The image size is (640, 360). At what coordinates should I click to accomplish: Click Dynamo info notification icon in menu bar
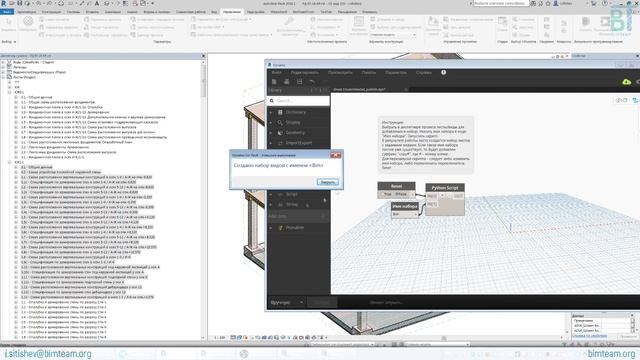click(x=443, y=72)
